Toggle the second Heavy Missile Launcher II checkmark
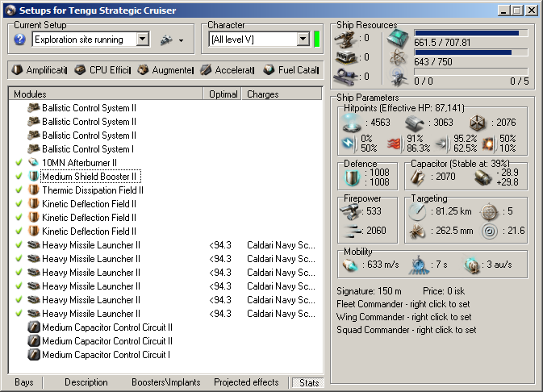The height and width of the screenshot is (392, 543). pos(19,258)
